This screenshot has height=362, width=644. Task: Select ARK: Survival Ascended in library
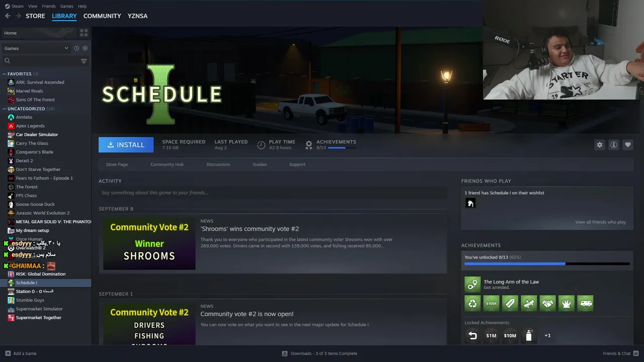(40, 82)
